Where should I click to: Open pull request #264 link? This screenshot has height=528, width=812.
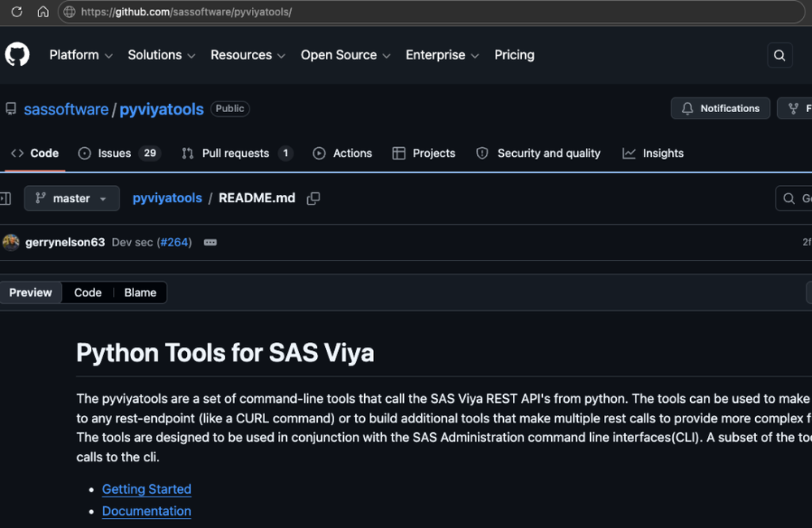pyautogui.click(x=175, y=242)
